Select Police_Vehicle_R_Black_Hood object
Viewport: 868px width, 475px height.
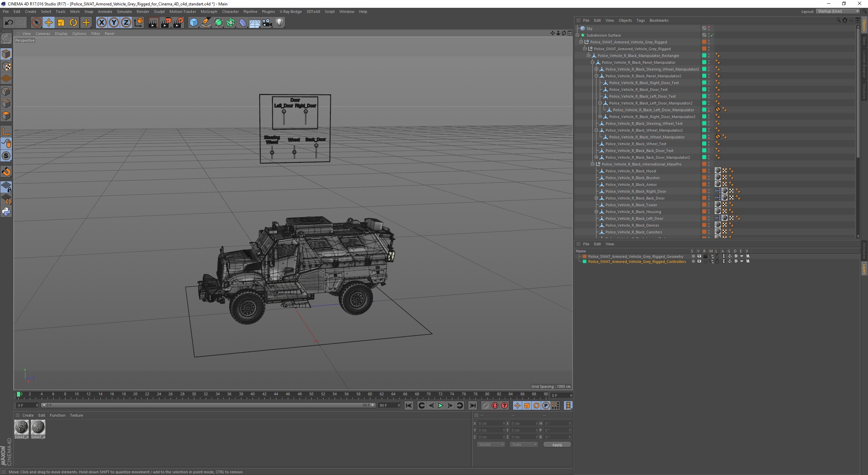[631, 171]
